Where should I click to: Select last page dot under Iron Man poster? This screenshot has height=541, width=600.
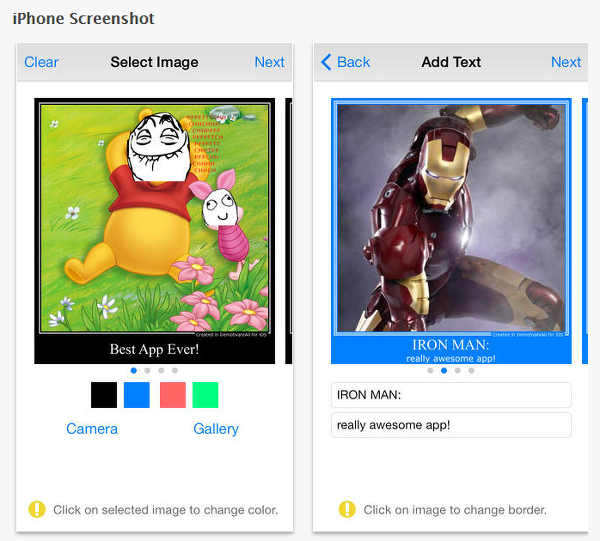coord(471,370)
